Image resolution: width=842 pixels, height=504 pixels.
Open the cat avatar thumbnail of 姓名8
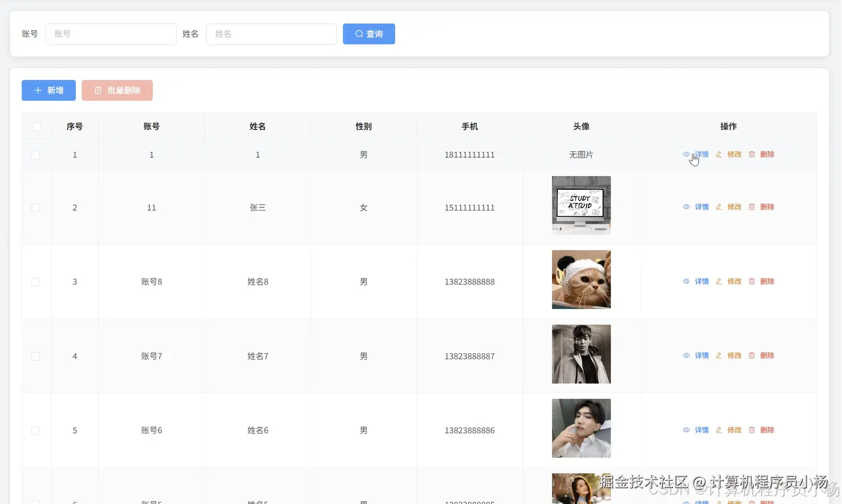581,279
